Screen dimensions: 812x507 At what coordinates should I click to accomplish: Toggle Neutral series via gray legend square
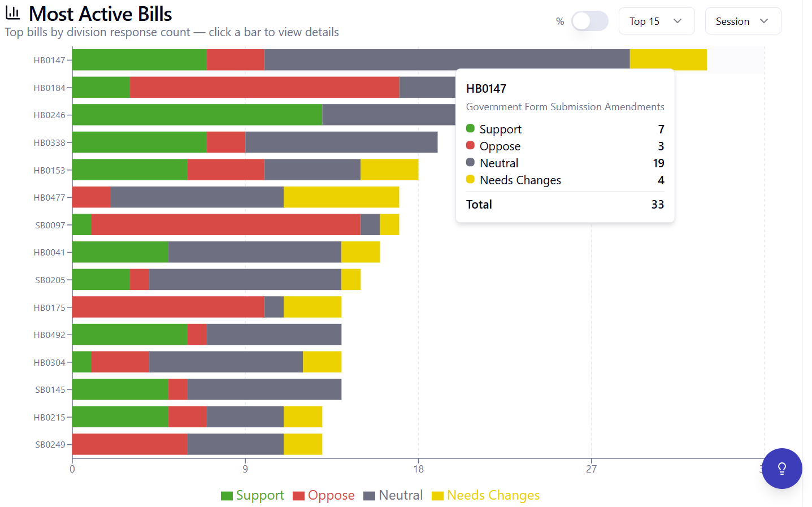coord(369,496)
